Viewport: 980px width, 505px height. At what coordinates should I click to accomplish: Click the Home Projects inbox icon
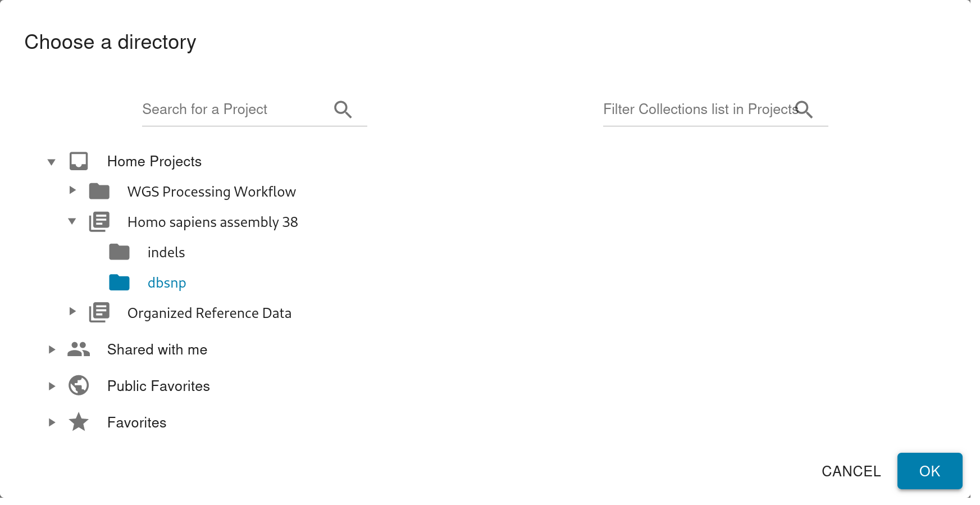tap(79, 161)
